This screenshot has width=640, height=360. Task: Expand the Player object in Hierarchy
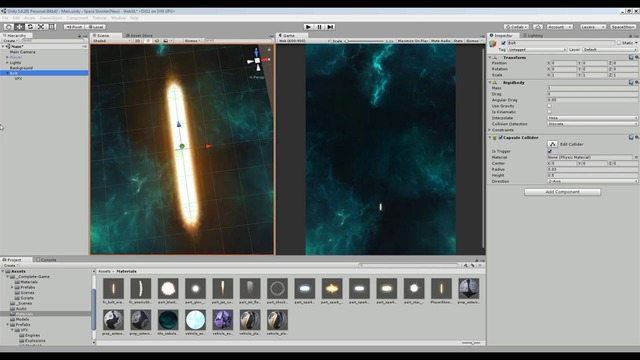(x=7, y=58)
